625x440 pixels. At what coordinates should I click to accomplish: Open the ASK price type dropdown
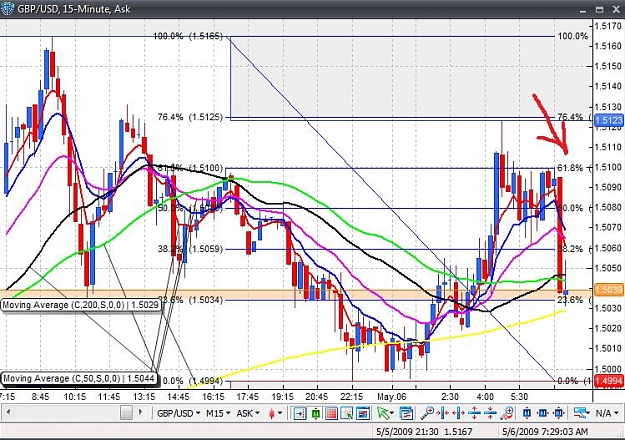point(248,413)
